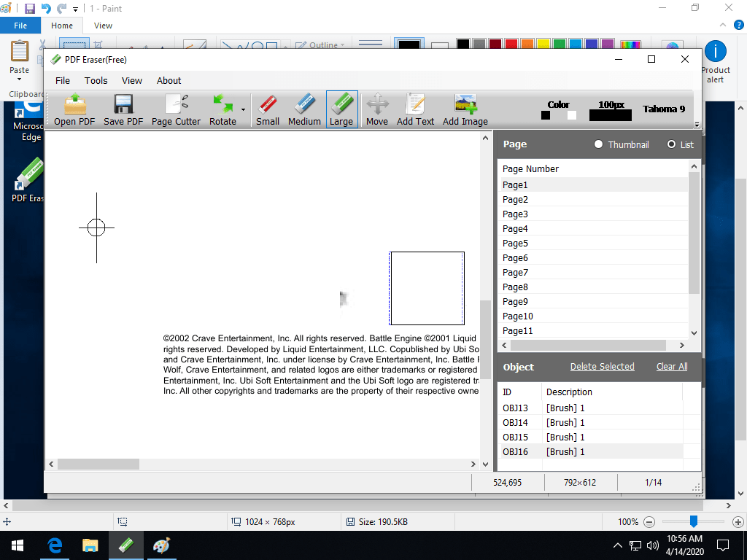
Task: Change the Tahoma 9 font setting
Action: pyautogui.click(x=664, y=109)
